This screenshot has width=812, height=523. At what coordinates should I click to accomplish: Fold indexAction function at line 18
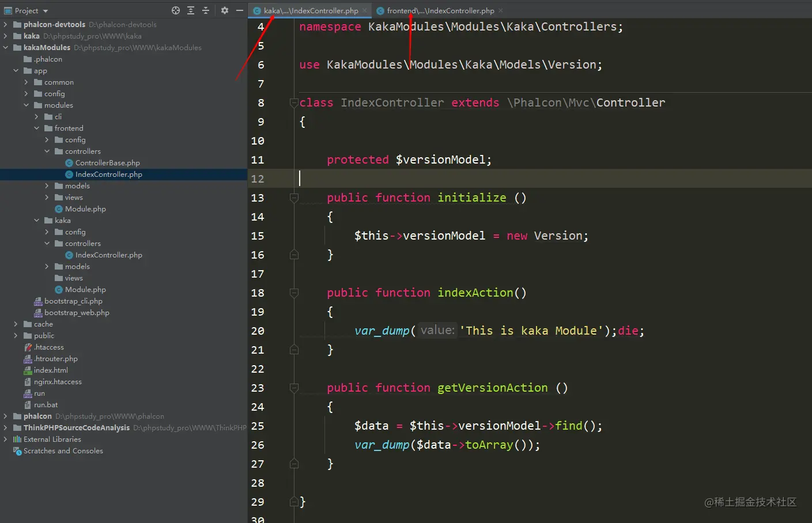pos(294,293)
